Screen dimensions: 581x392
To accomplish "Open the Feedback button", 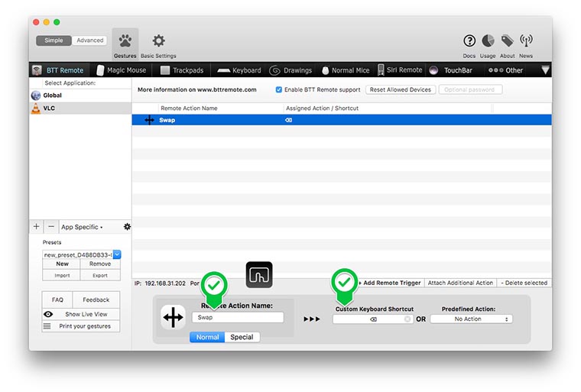I will [96, 300].
